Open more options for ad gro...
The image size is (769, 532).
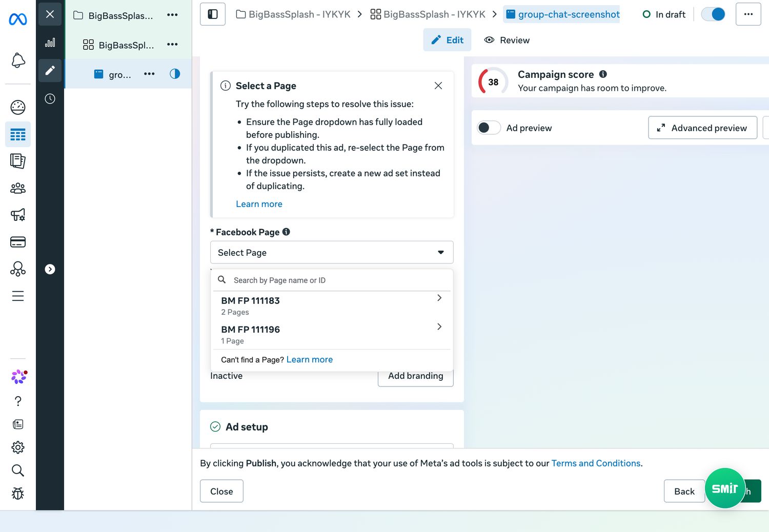coord(149,74)
